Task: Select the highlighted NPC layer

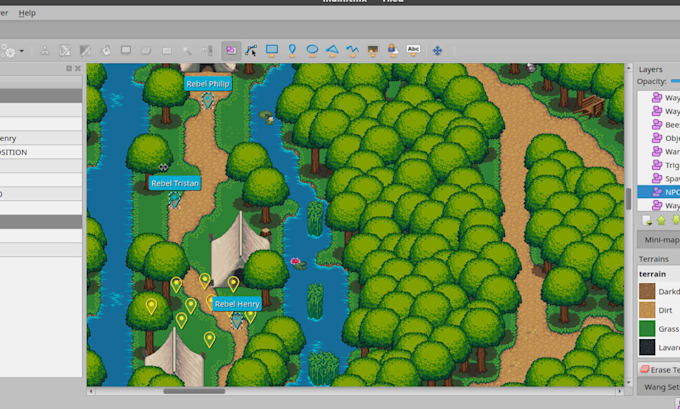Action: [x=659, y=192]
